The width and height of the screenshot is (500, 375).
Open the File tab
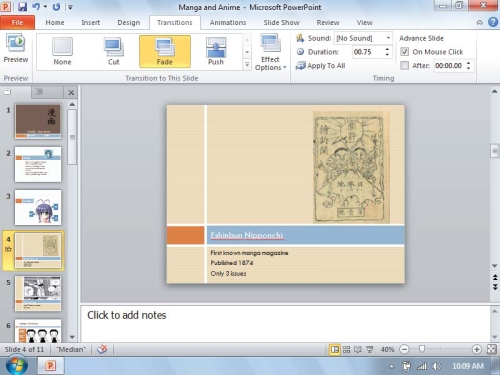tap(17, 22)
